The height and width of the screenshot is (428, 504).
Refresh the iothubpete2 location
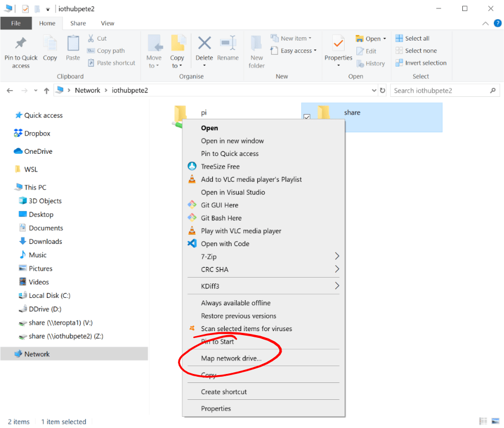[382, 90]
